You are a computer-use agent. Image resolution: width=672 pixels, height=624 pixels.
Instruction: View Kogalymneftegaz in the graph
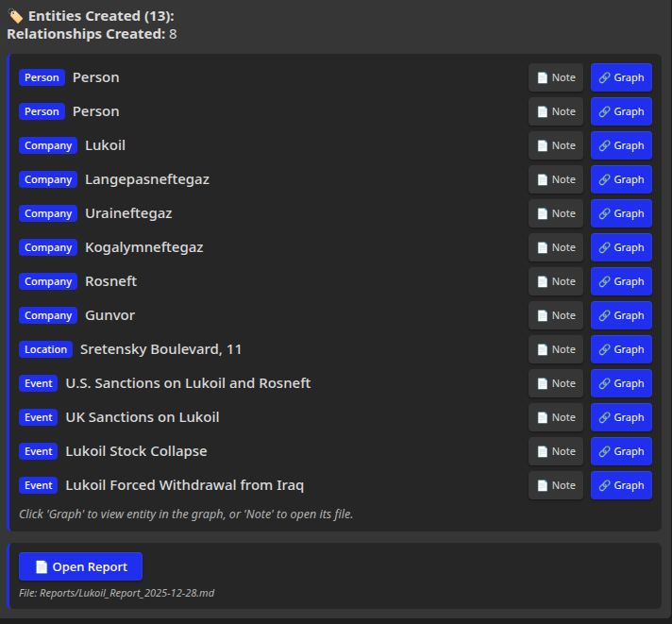click(x=621, y=247)
